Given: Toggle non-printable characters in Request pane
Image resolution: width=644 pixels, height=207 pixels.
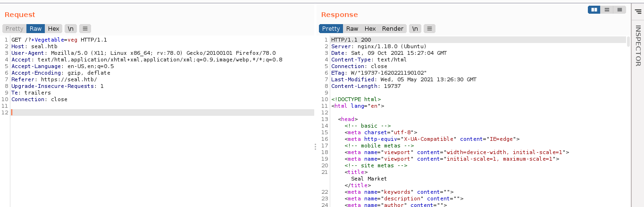Looking at the screenshot, I should pos(71,29).
